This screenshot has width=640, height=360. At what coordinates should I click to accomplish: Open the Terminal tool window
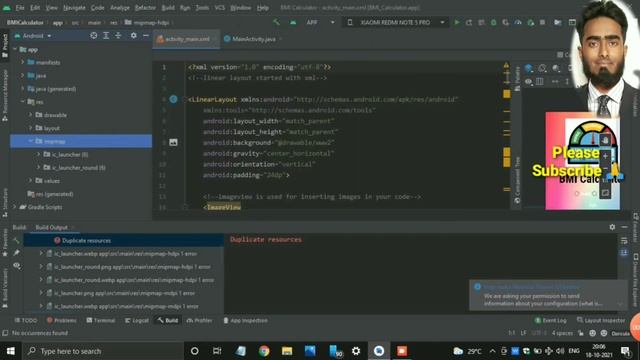coord(101,320)
